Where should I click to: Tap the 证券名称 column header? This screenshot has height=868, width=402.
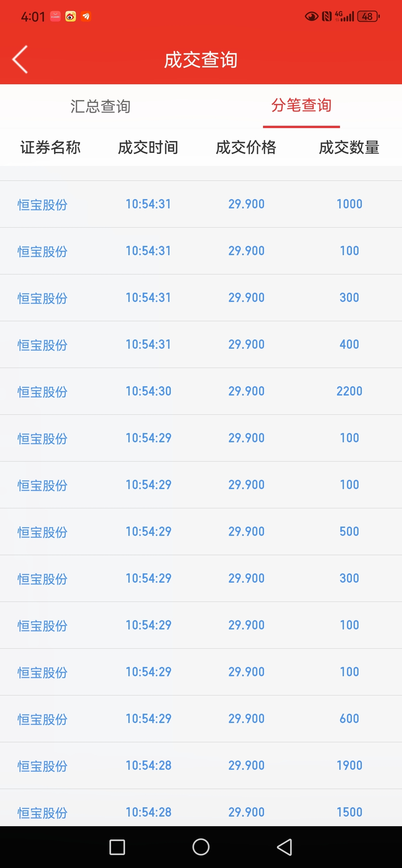coord(50,147)
